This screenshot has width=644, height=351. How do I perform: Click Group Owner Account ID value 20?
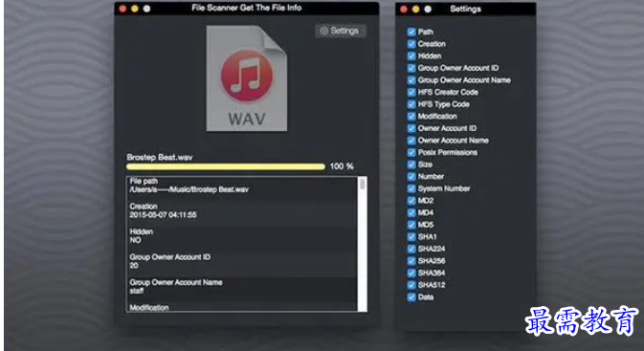[134, 266]
